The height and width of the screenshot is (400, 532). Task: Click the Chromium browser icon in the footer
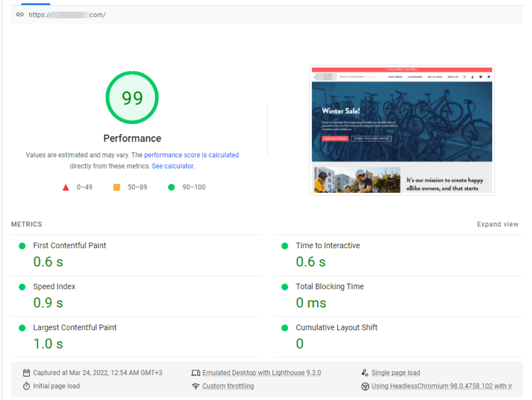click(x=365, y=386)
